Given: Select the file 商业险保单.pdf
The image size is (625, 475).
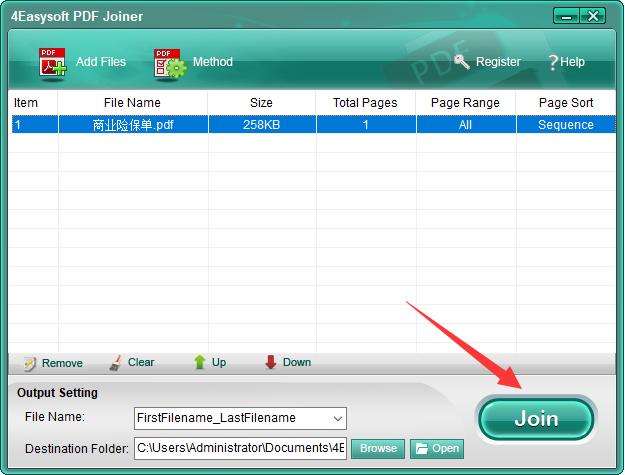Looking at the screenshot, I should click(133, 125).
